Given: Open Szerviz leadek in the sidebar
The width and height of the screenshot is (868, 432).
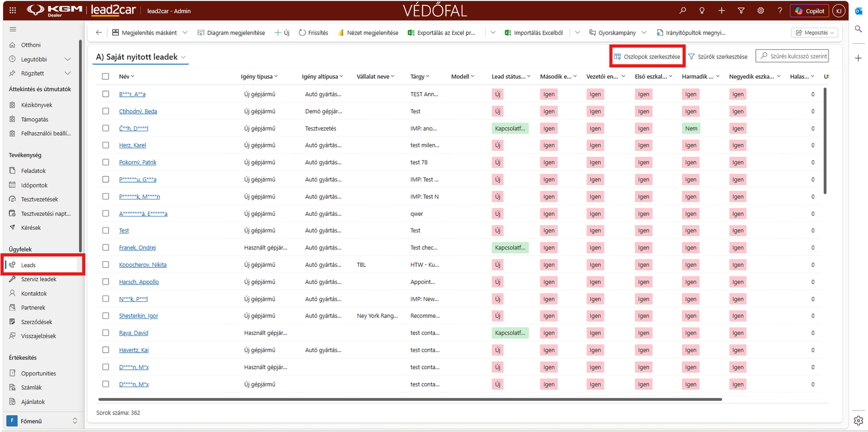Looking at the screenshot, I should (39, 279).
